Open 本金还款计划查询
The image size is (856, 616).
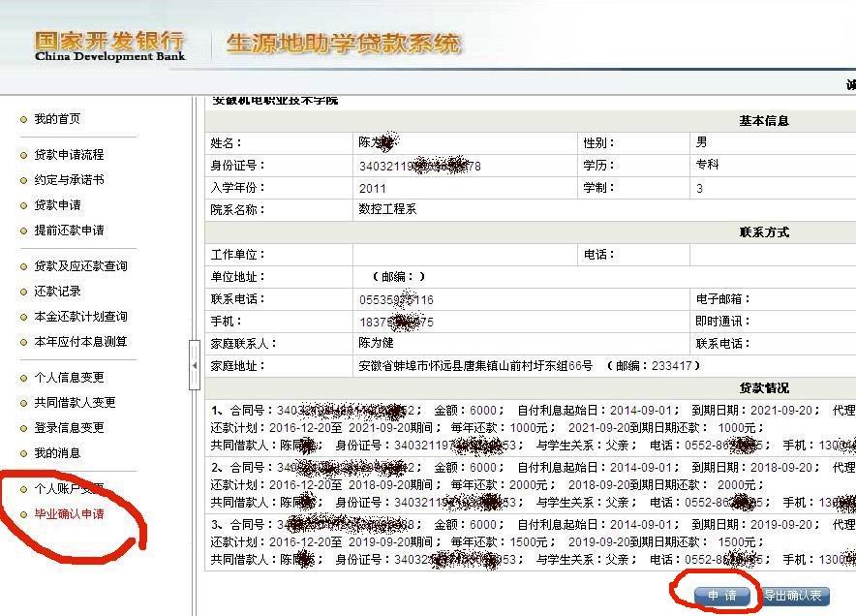pyautogui.click(x=80, y=317)
